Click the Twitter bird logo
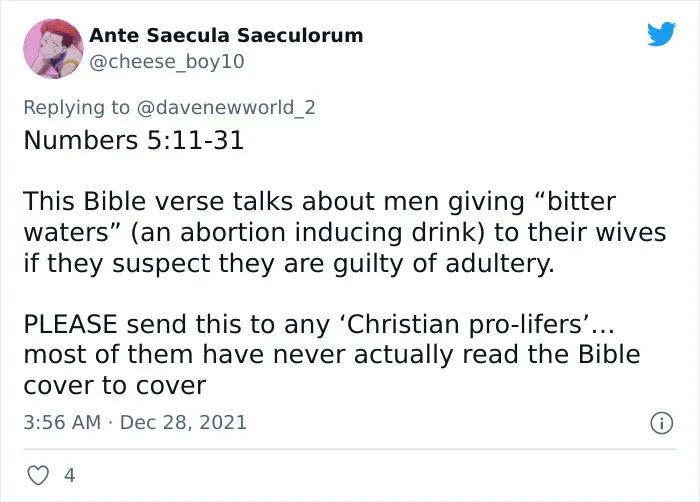The height and width of the screenshot is (502, 700). coord(661,33)
